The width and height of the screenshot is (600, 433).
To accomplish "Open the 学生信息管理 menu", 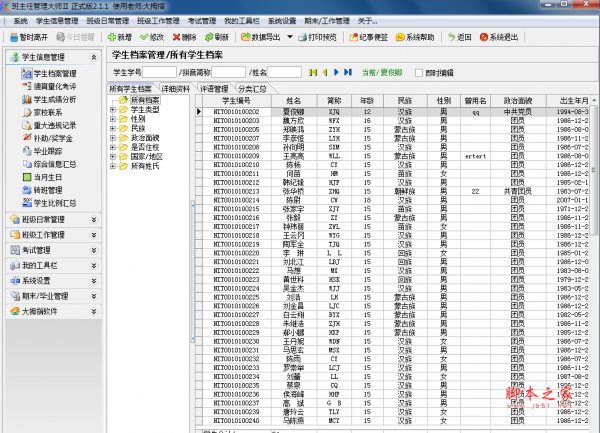I will coord(60,20).
